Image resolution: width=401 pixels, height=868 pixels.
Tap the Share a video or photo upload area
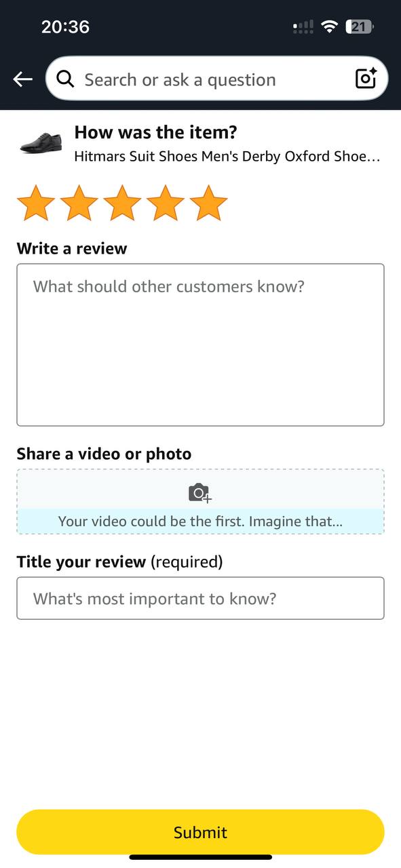tap(200, 501)
